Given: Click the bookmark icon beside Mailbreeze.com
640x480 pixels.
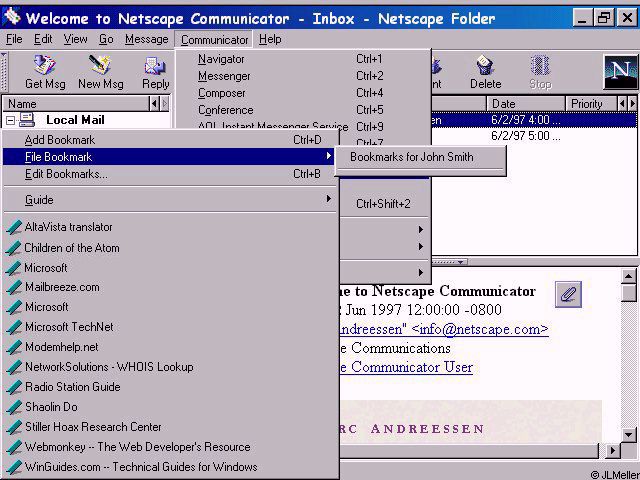Looking at the screenshot, I should pyautogui.click(x=14, y=287).
